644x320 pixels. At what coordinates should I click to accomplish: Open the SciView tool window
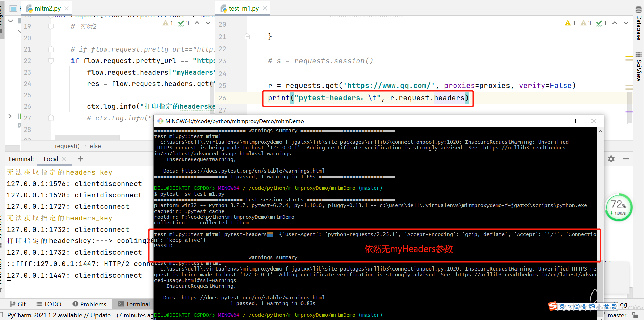tap(639, 66)
